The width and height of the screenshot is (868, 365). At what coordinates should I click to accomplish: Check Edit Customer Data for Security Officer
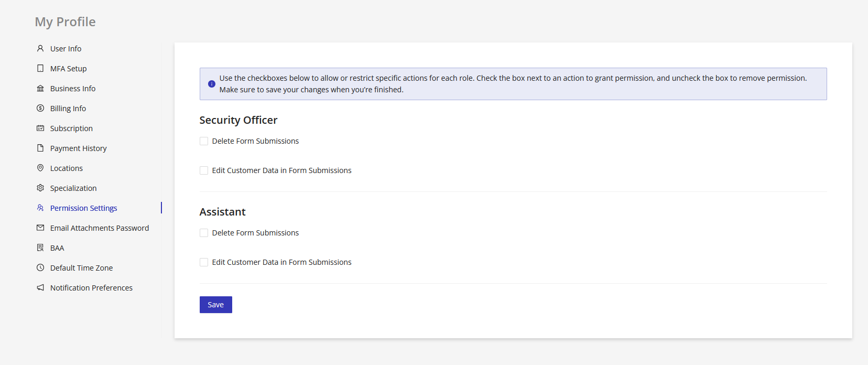coord(204,170)
